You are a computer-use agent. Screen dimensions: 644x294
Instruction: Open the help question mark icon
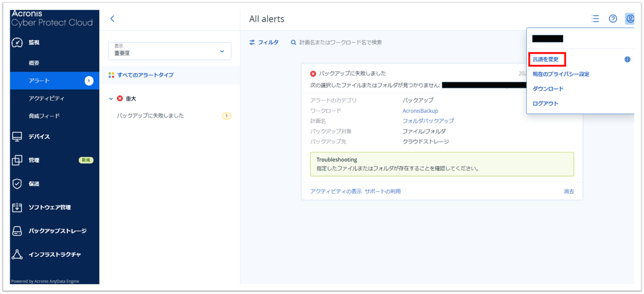613,19
